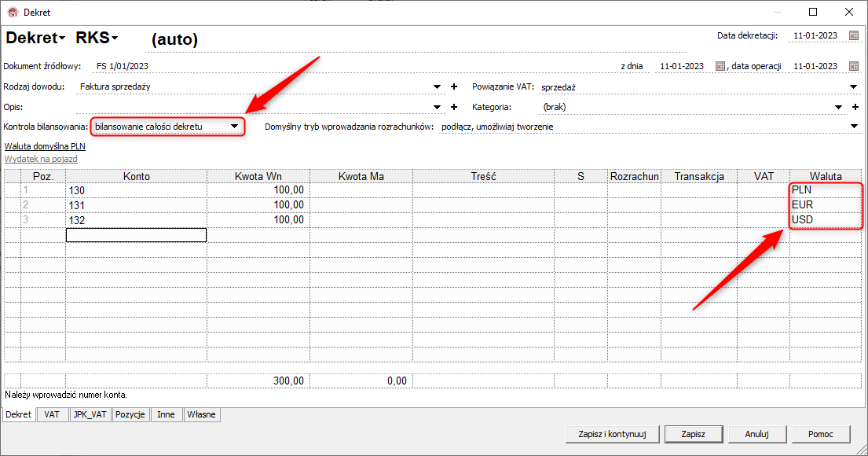The height and width of the screenshot is (456, 868).
Task: Select Konto cell 132
Action: click(x=136, y=220)
